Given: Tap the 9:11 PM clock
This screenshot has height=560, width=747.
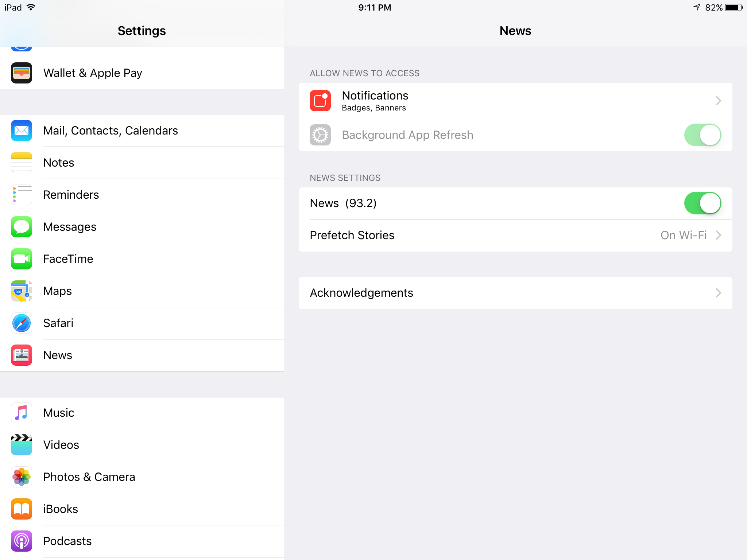Looking at the screenshot, I should (375, 7).
